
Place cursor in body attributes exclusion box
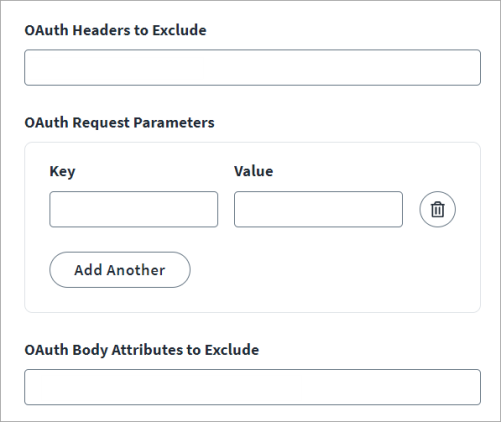[x=252, y=387]
